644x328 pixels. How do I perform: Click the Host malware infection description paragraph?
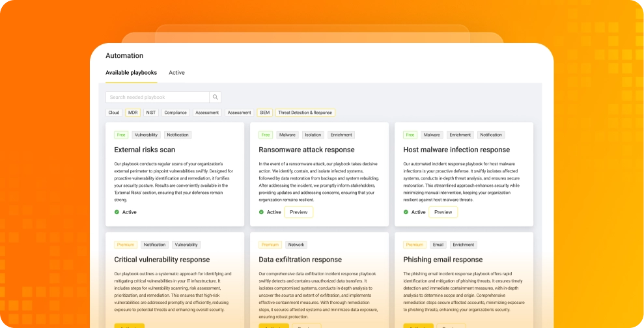tap(462, 182)
